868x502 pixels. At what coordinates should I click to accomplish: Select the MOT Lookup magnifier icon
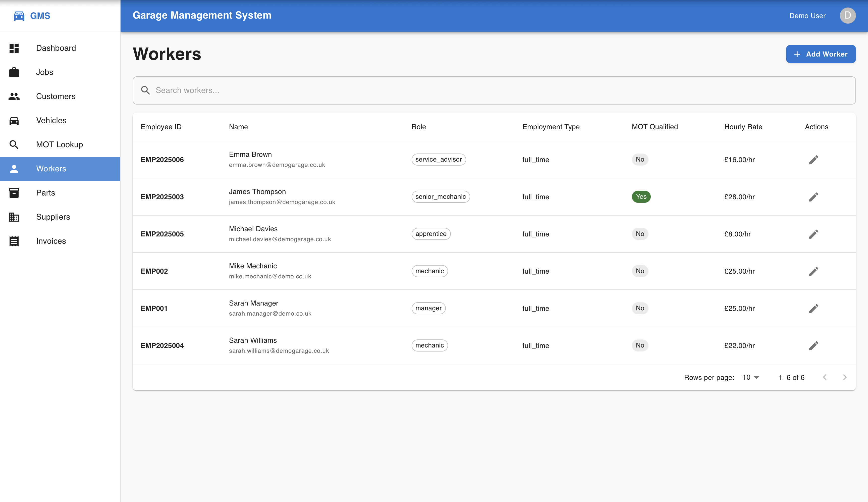coord(14,144)
